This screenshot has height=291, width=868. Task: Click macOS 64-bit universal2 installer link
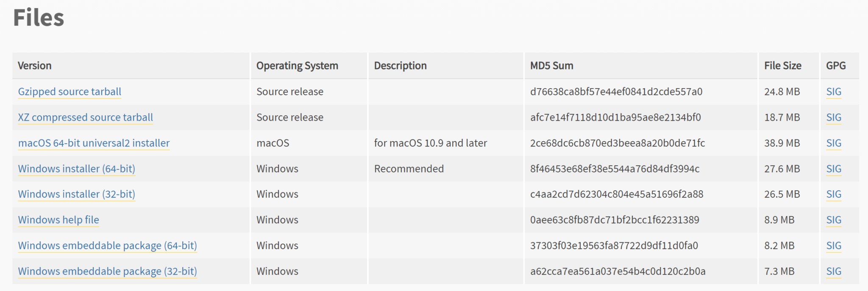click(94, 143)
